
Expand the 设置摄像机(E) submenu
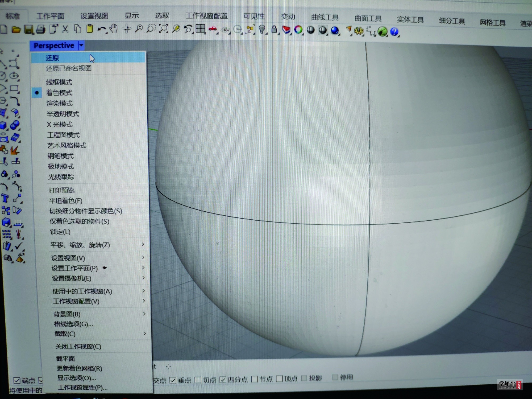(x=96, y=278)
